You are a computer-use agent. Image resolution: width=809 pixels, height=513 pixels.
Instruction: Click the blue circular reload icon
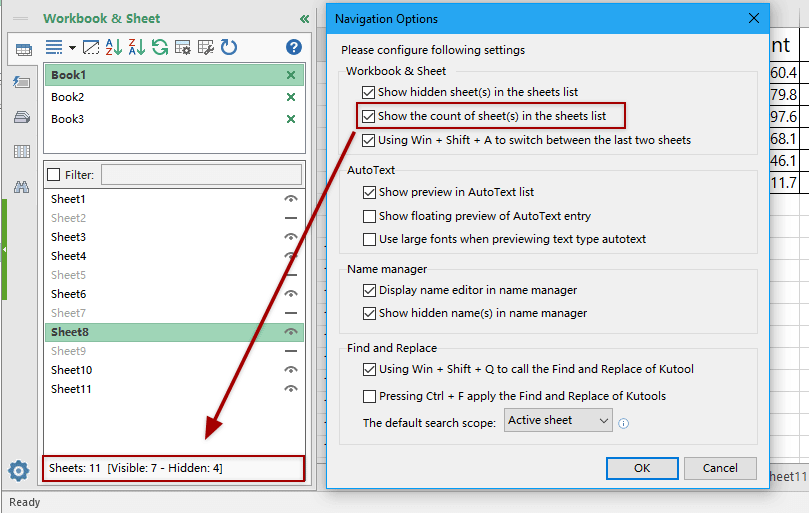[x=229, y=47]
